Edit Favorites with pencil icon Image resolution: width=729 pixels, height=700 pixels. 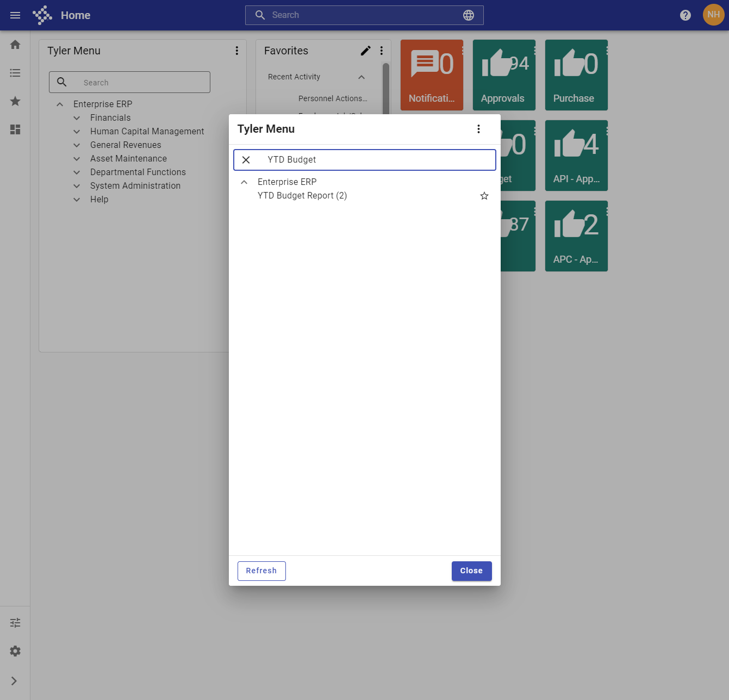pos(365,51)
